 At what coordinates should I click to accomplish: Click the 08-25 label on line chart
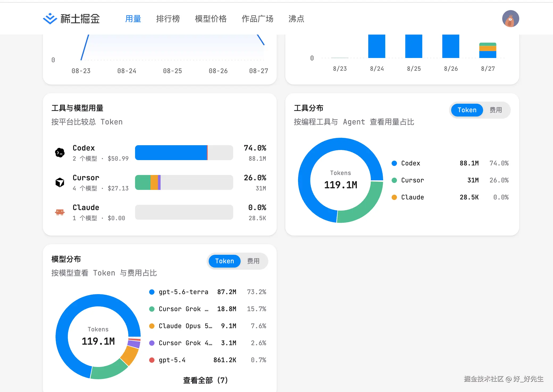click(x=173, y=71)
